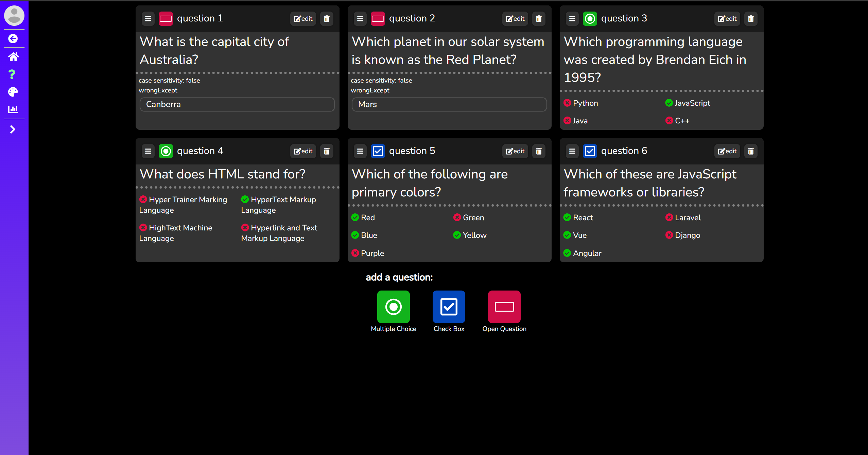Edit question 2
Image resolution: width=868 pixels, height=455 pixels.
[x=515, y=19]
